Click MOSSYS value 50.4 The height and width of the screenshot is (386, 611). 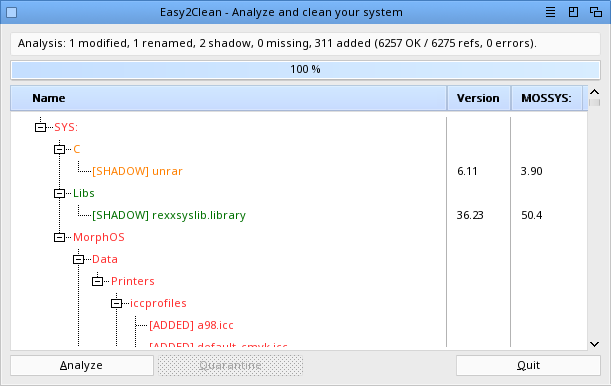pos(532,215)
